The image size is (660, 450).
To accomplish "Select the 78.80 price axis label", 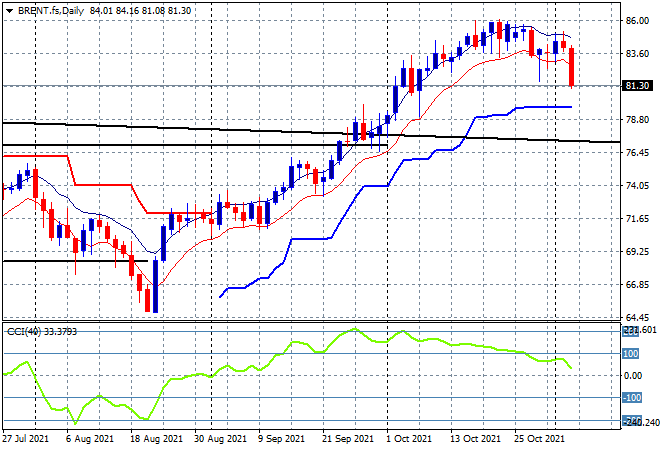I will point(637,120).
